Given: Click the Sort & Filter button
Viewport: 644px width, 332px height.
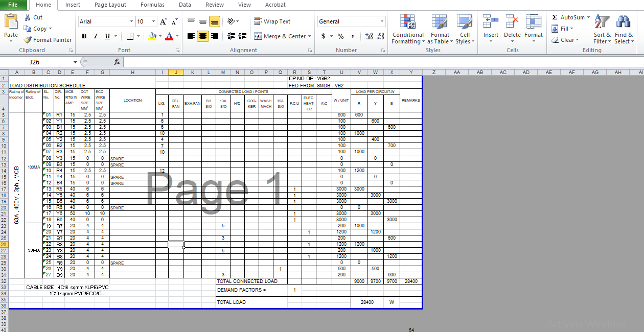Looking at the screenshot, I should point(602,29).
